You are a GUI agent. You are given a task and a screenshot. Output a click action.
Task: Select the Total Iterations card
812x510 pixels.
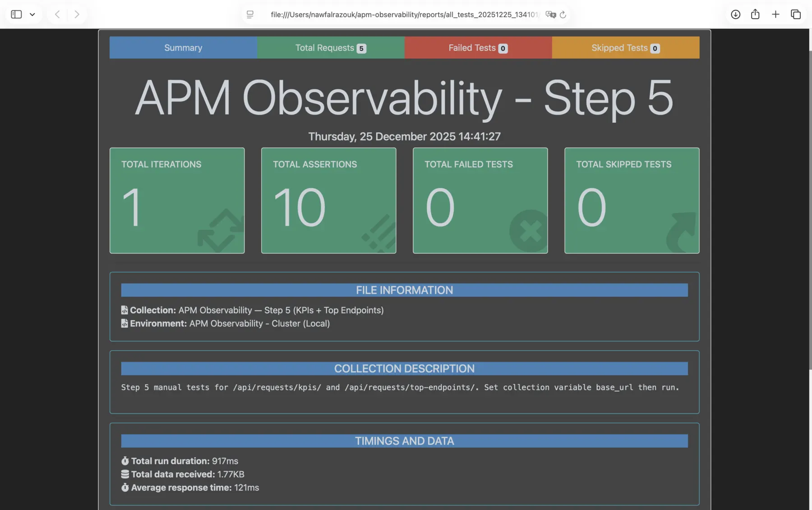coord(177,200)
